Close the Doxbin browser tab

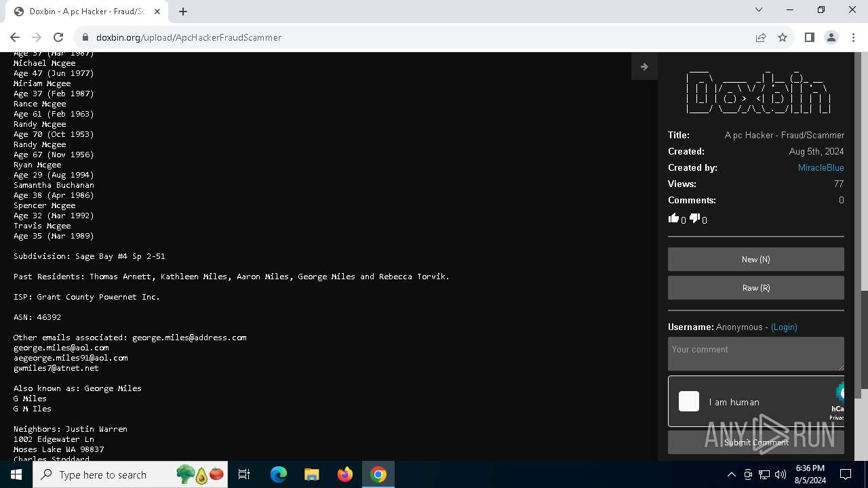(158, 12)
